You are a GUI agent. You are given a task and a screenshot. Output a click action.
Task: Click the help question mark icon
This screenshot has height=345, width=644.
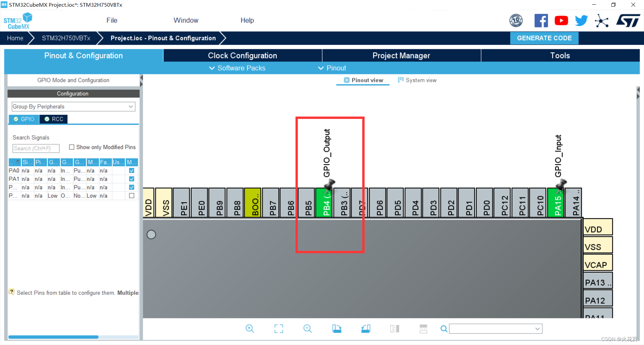12,292
